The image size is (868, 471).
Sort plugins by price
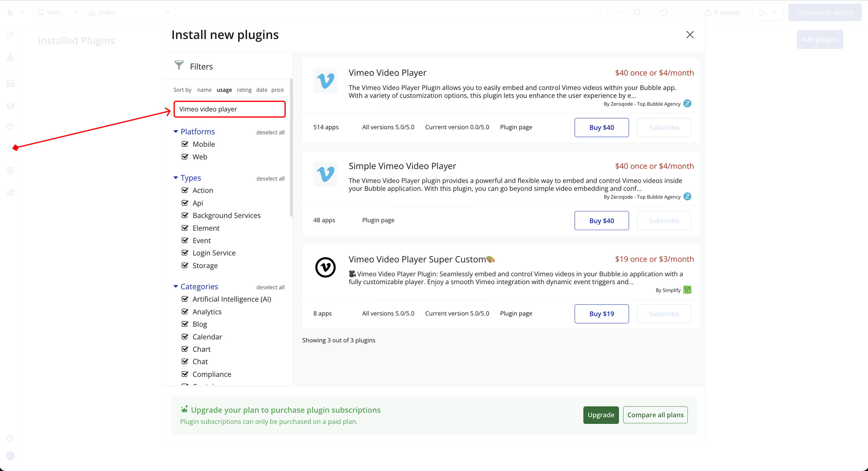pyautogui.click(x=277, y=90)
